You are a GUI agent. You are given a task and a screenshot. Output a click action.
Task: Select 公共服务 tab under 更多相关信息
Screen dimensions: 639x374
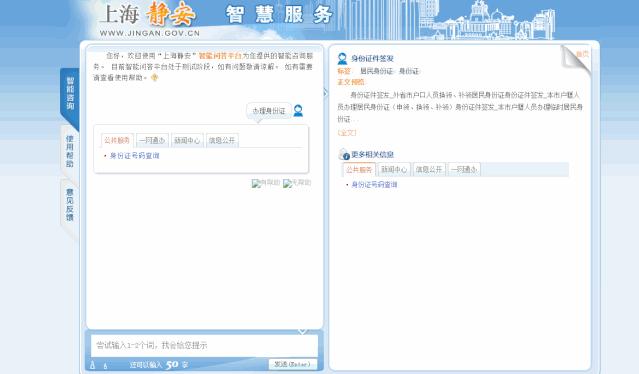359,169
